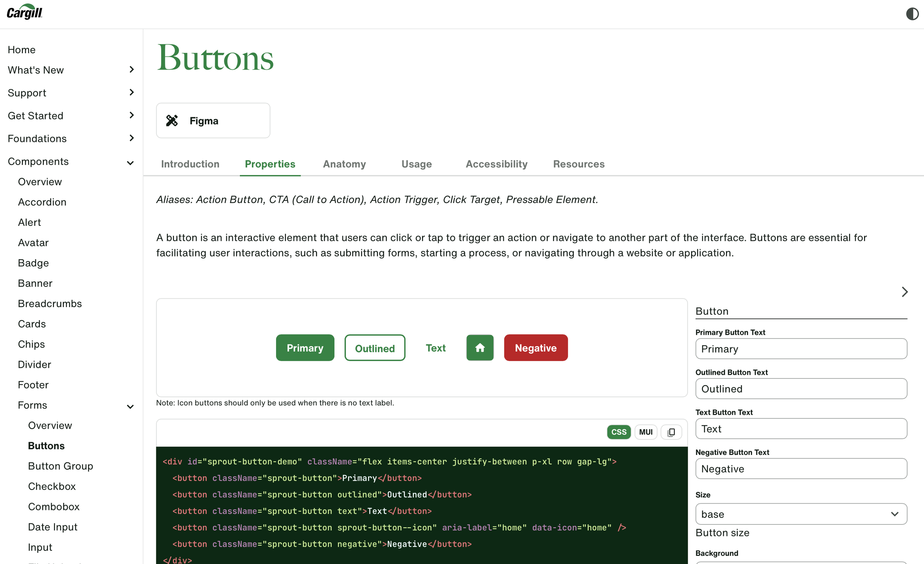
Task: Copy code with clipboard icon
Action: coord(671,432)
